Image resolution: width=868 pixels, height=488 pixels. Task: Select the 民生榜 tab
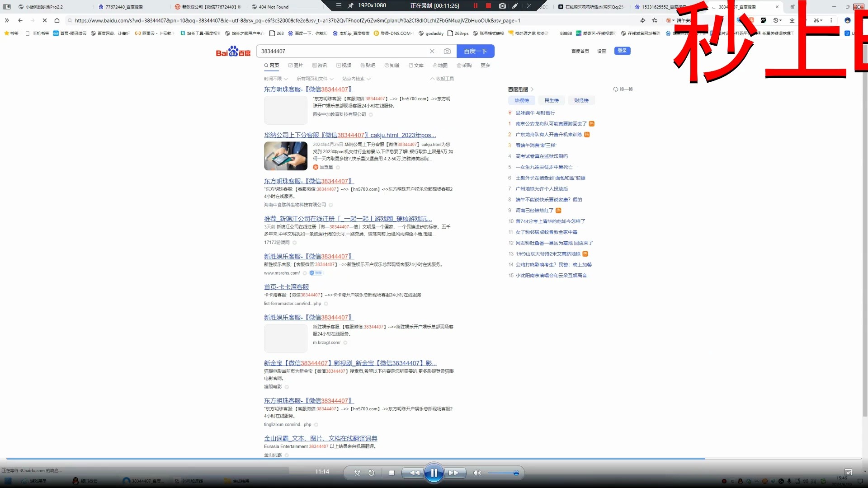pyautogui.click(x=552, y=100)
